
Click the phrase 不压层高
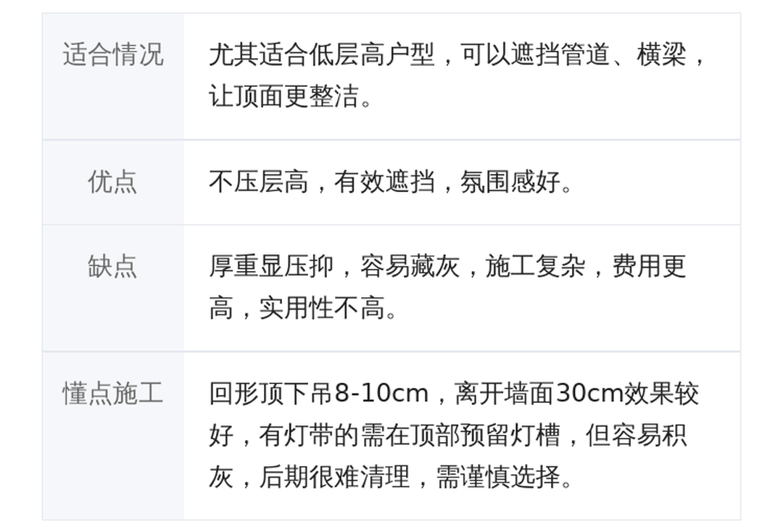258,182
